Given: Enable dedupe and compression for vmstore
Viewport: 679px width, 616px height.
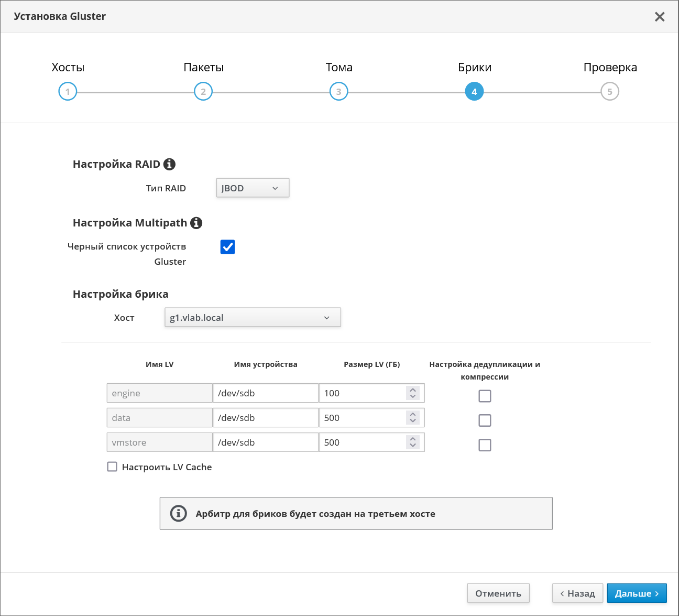Looking at the screenshot, I should coord(485,445).
